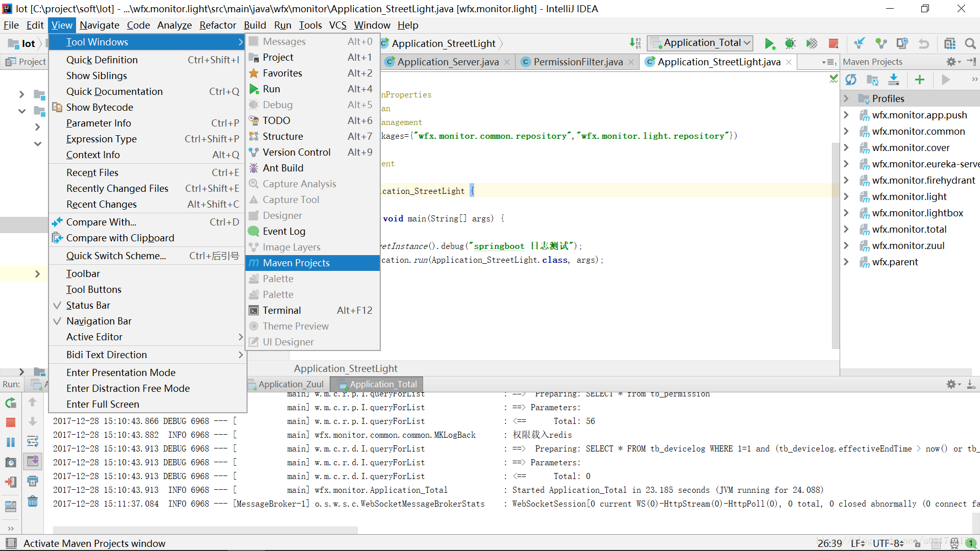980x551 pixels.
Task: Toggle the Toolbar menu option
Action: point(83,273)
